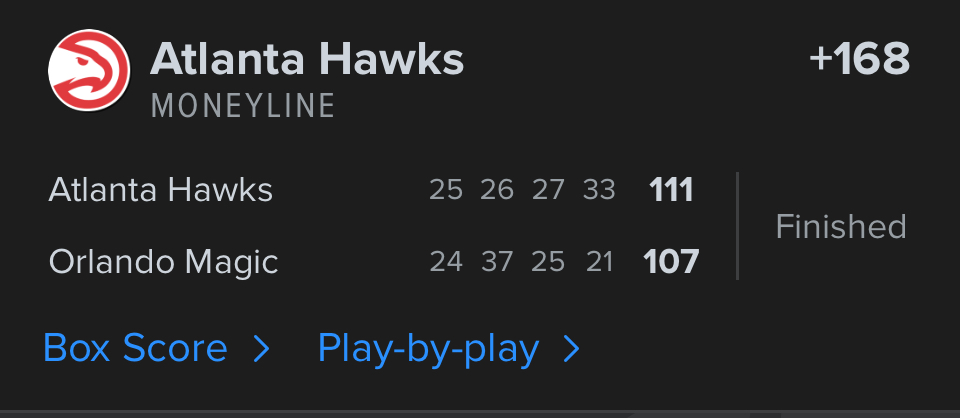This screenshot has width=960, height=418.
Task: Click the chevron next to Play-by-play
Action: 571,349
